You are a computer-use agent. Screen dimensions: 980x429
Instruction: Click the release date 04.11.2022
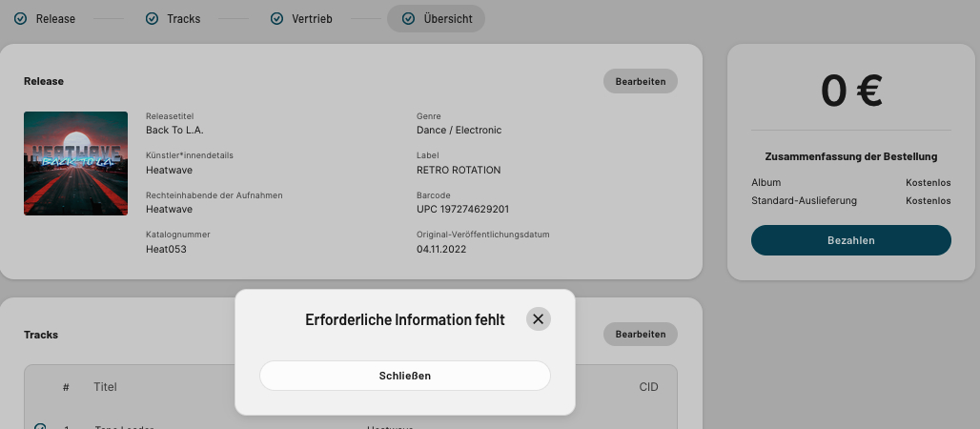tap(441, 249)
